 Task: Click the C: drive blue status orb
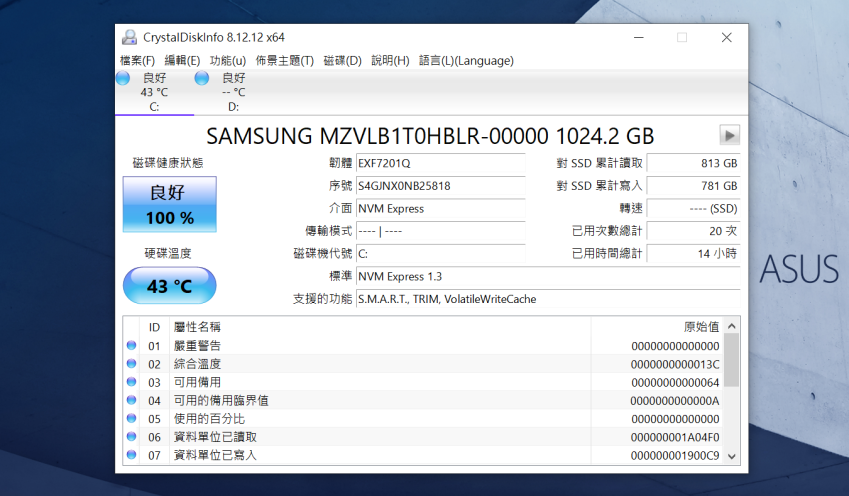(123, 78)
